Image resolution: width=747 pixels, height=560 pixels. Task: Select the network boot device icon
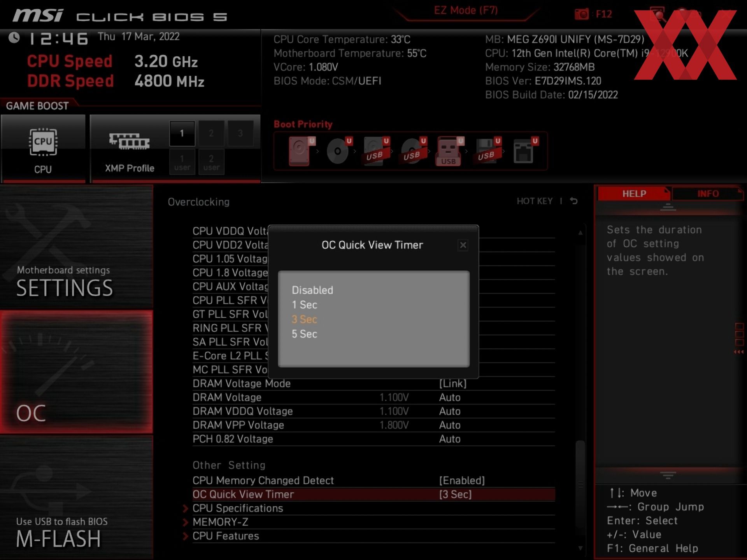[x=525, y=151]
